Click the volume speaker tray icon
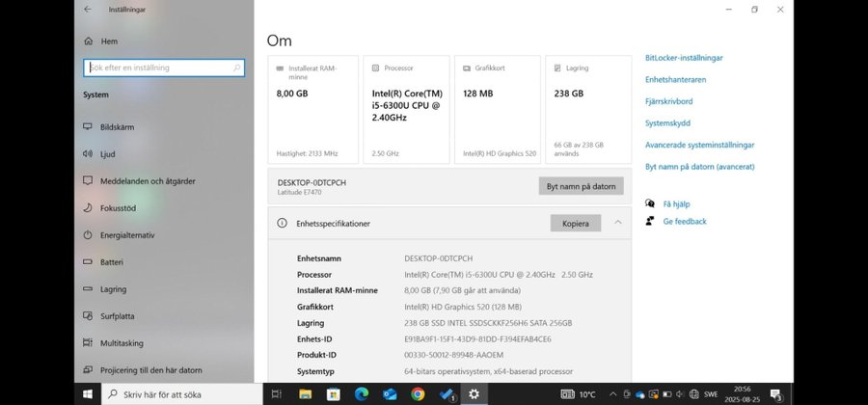This screenshot has width=868, height=405. (x=680, y=394)
